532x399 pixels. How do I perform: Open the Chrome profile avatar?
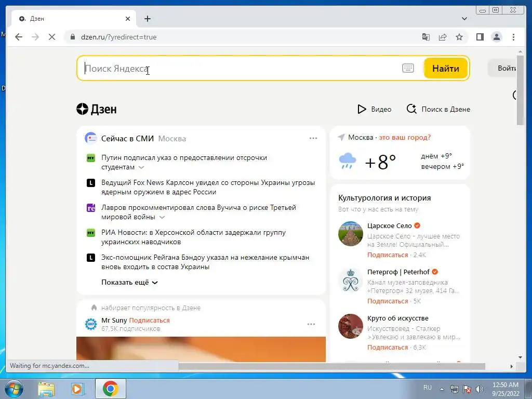click(497, 37)
